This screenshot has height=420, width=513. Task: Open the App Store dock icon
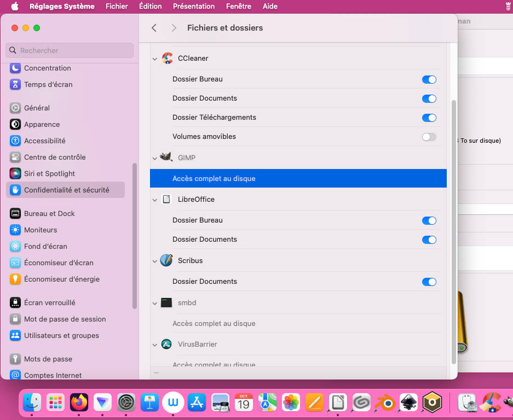[x=197, y=403]
